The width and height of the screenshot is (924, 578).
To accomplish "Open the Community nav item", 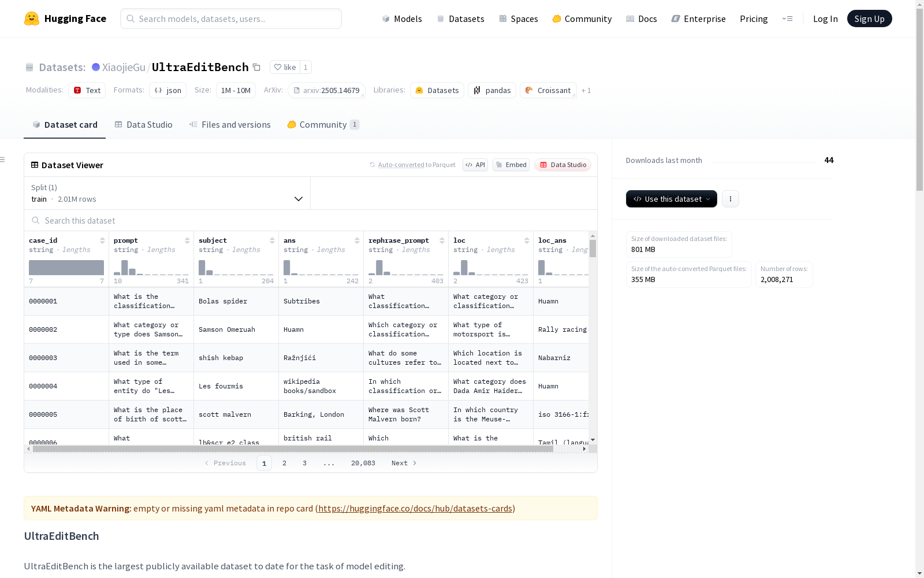I will click(582, 18).
